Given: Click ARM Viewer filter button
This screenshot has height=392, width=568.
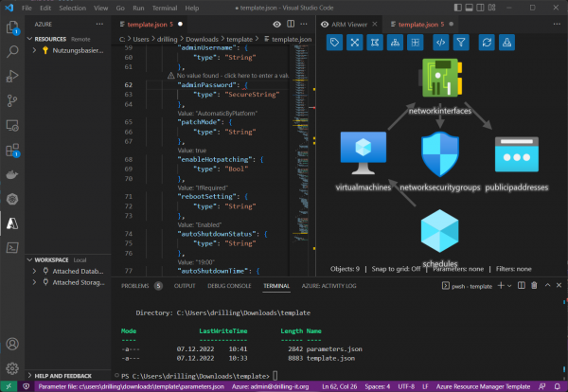Looking at the screenshot, I should click(x=461, y=43).
